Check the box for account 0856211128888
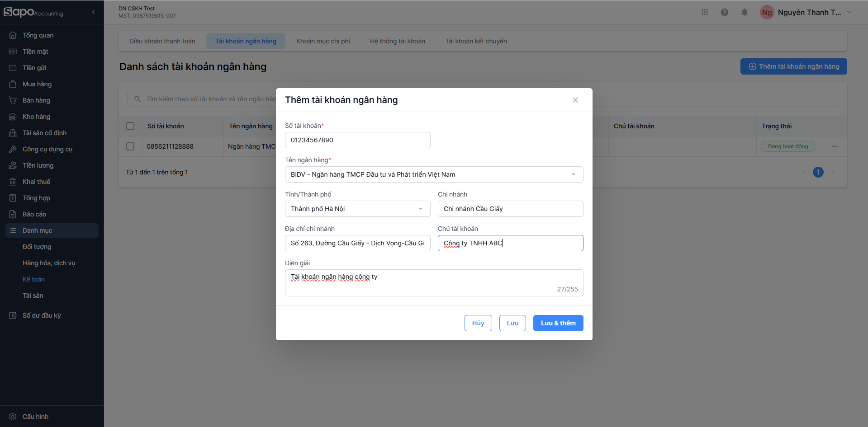This screenshot has width=868, height=427. [130, 146]
